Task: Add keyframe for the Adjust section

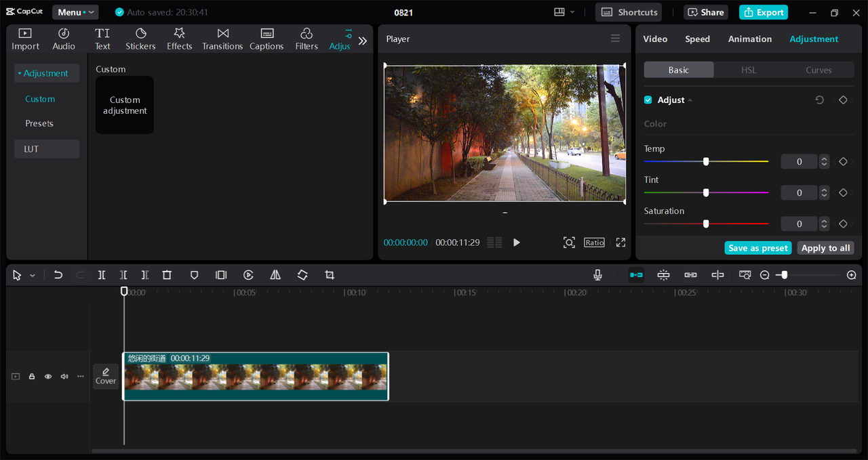Action: click(x=843, y=100)
